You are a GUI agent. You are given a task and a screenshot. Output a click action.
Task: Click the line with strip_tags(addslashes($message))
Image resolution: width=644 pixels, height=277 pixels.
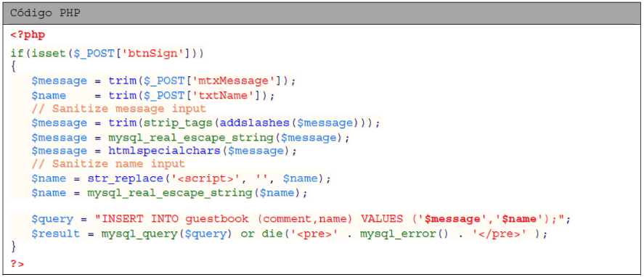206,123
